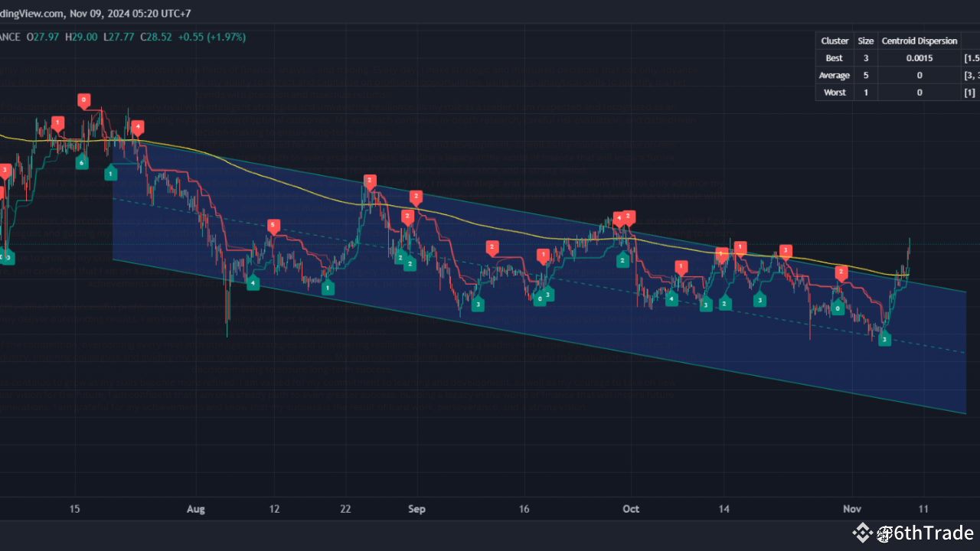Click the "Centroid Dispersion" column header

tap(920, 41)
